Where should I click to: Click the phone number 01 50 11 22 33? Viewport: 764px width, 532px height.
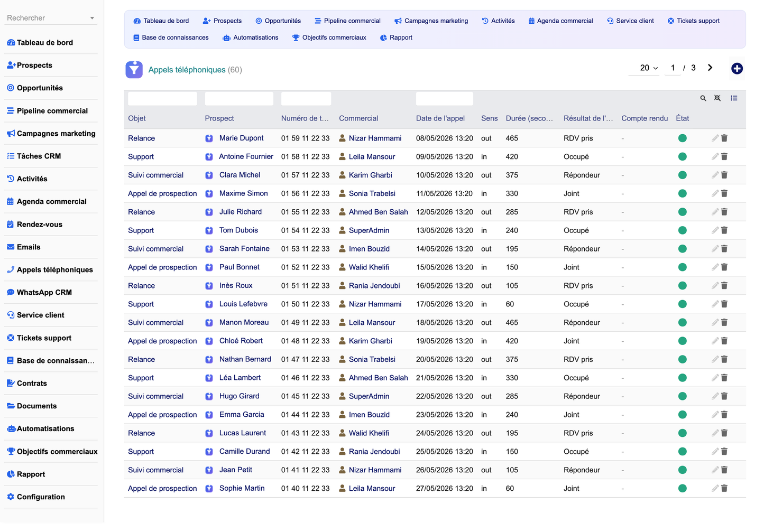(x=305, y=304)
